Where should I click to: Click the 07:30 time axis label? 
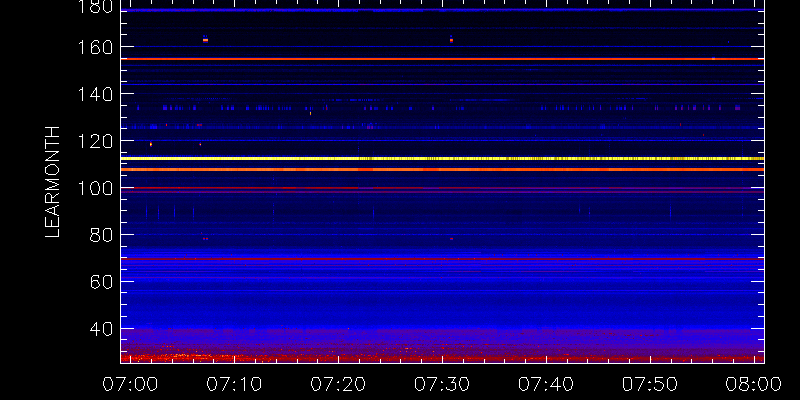point(442,384)
